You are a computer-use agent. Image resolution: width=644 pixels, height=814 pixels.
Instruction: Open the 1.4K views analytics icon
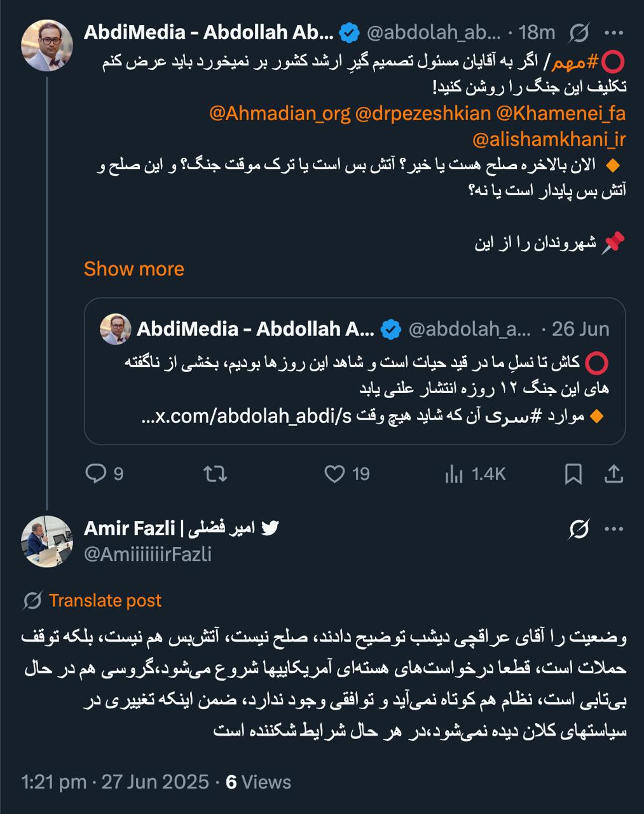(x=454, y=474)
